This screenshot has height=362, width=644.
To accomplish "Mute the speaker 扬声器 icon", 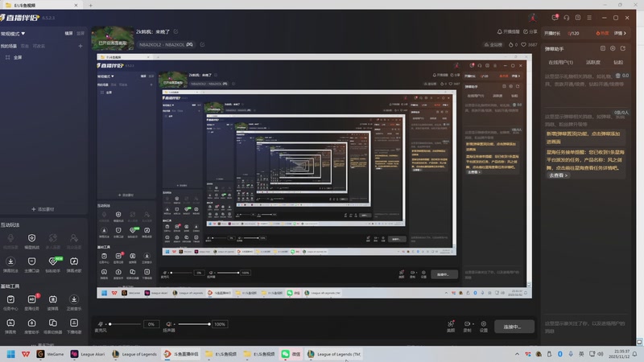I will pyautogui.click(x=168, y=324).
